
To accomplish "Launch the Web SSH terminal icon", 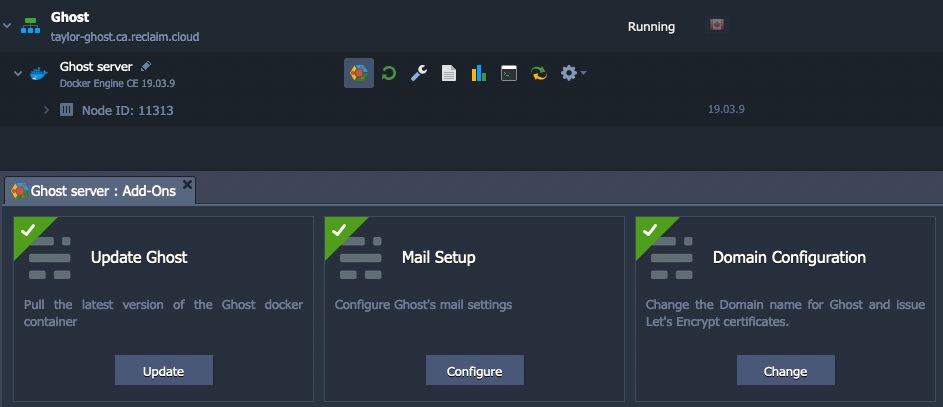I will coord(509,73).
